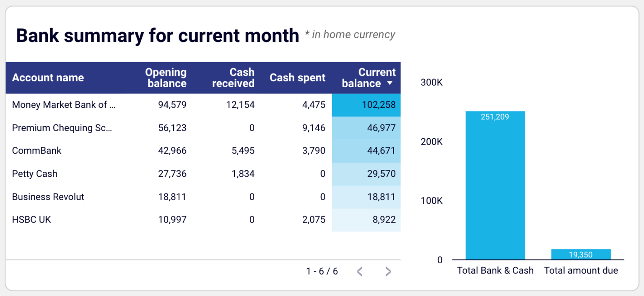Viewport: 644px width, 296px height.
Task: Click the 8,922 current balance cell
Action: (366, 219)
